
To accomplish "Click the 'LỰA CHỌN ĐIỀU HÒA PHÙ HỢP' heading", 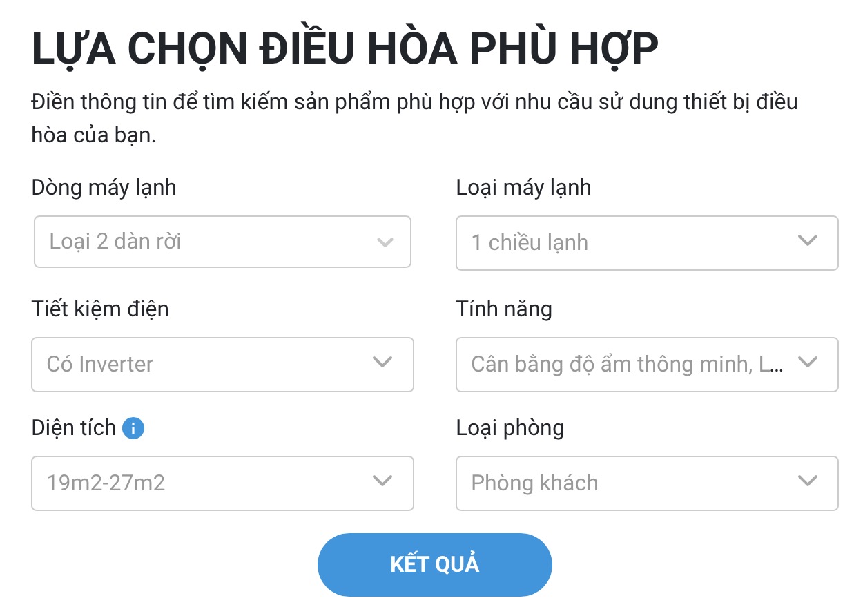I will click(x=345, y=50).
